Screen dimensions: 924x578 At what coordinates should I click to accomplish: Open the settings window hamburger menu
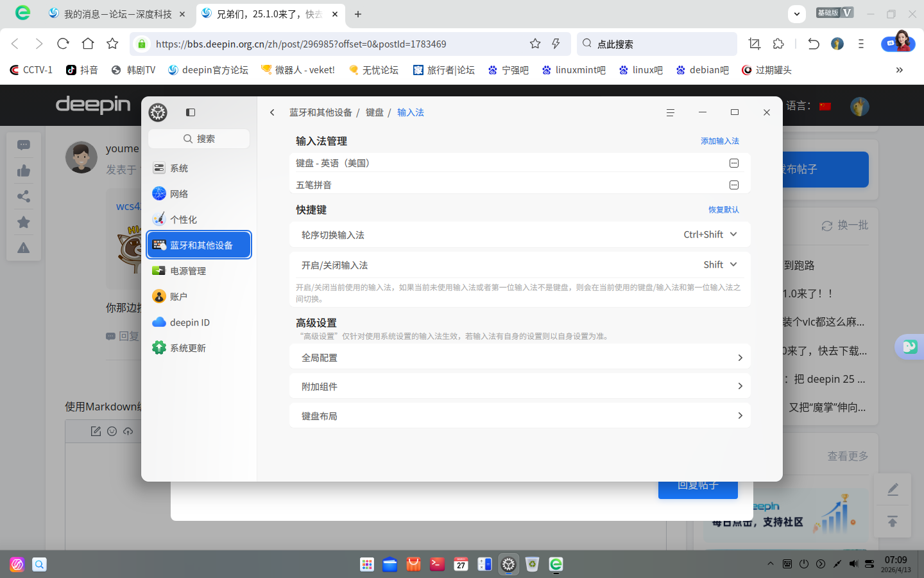tap(671, 112)
